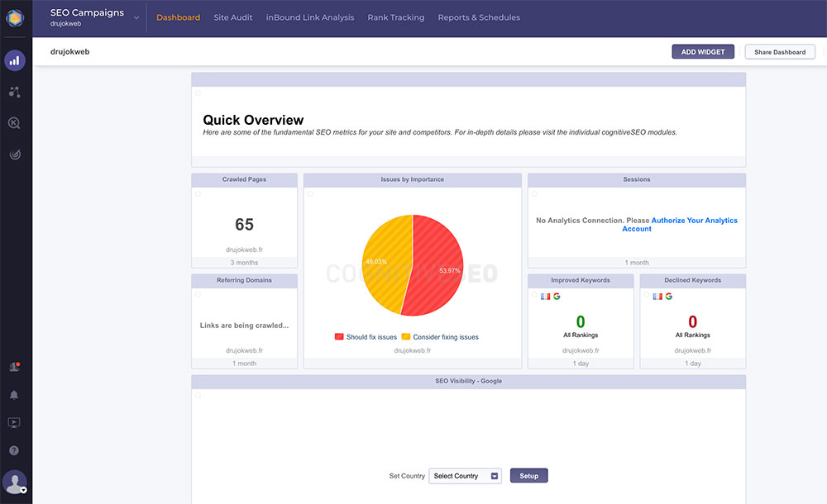Viewport: 827px width, 504px height.
Task: Click the Google icon in Declined Keywords
Action: coord(669,297)
